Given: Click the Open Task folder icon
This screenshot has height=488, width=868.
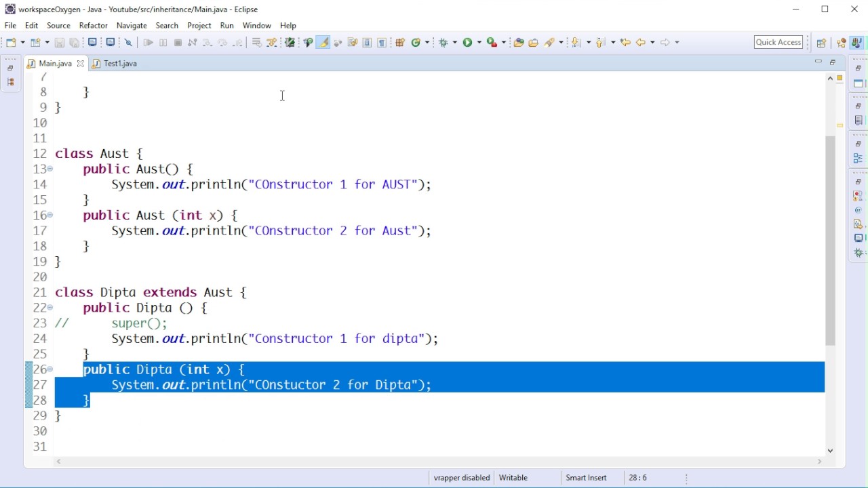Looking at the screenshot, I should click(534, 42).
